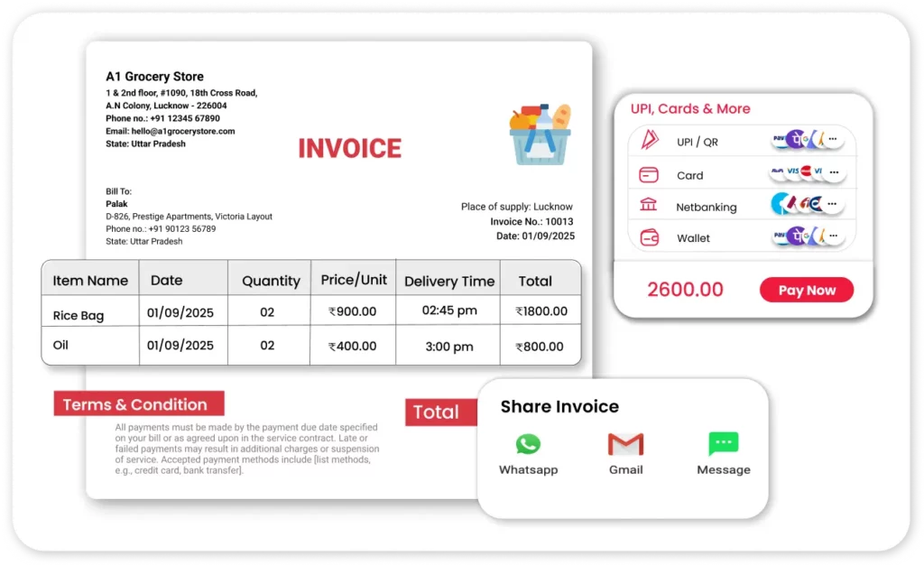Click the WhatsApp share icon
The width and height of the screenshot is (924, 565).
(x=528, y=444)
